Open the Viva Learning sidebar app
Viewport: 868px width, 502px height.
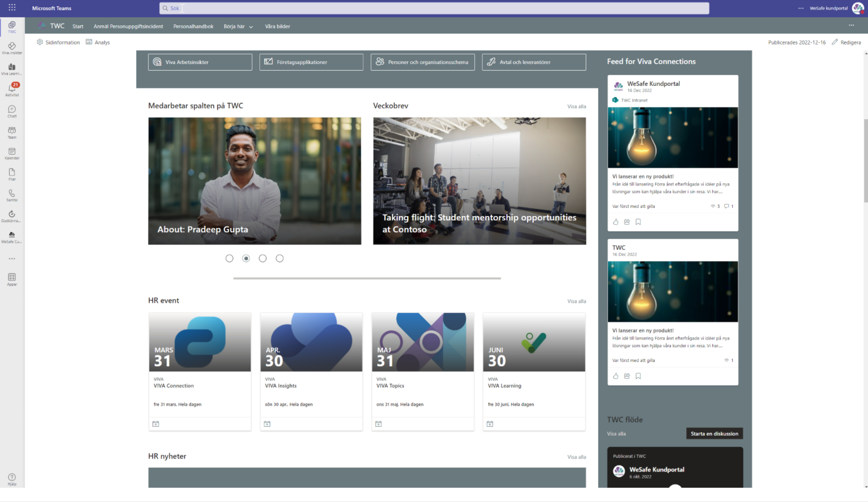pos(12,69)
